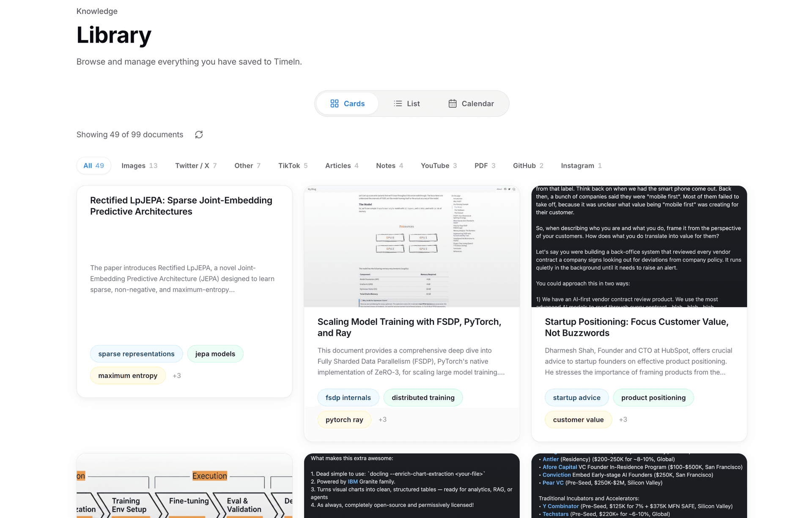Viewport: 812px width, 518px height.
Task: Filter by PDF
Action: tap(485, 166)
